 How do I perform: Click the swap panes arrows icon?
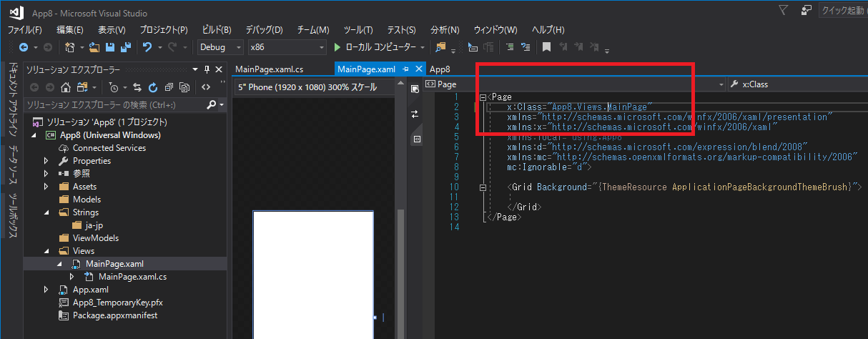coord(414,114)
